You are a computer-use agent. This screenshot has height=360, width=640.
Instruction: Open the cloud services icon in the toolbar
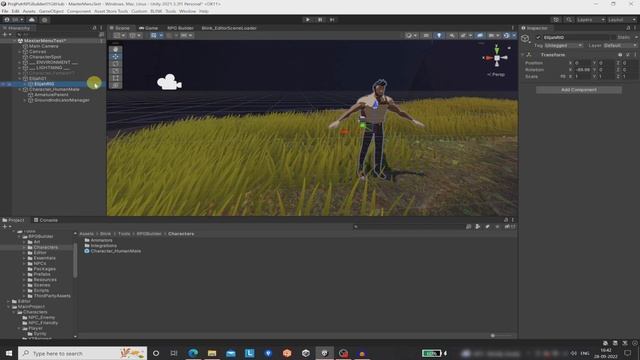click(32, 20)
